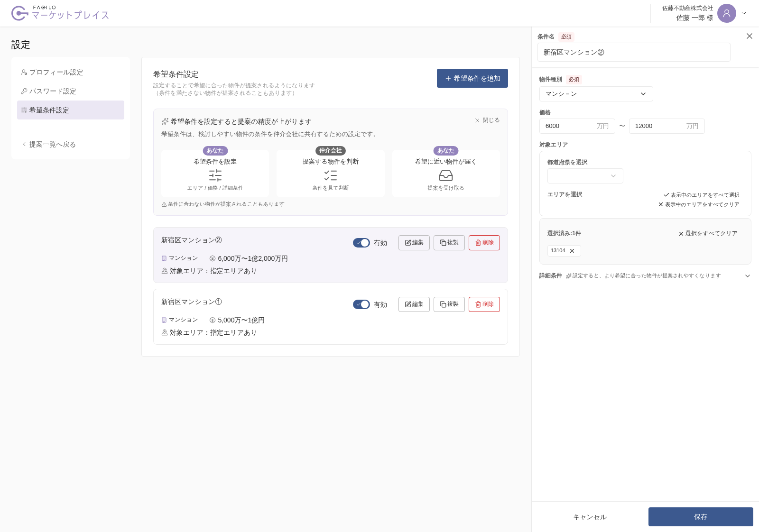This screenshot has height=532, width=759.
Task: Click the sliders icon beside 希望条件設定
Action: point(24,110)
